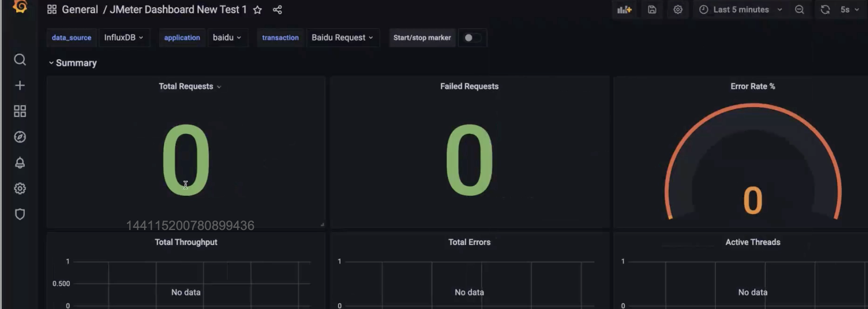Viewport: 868px width, 309px height.
Task: Open the Server Admin shield icon
Action: click(20, 214)
